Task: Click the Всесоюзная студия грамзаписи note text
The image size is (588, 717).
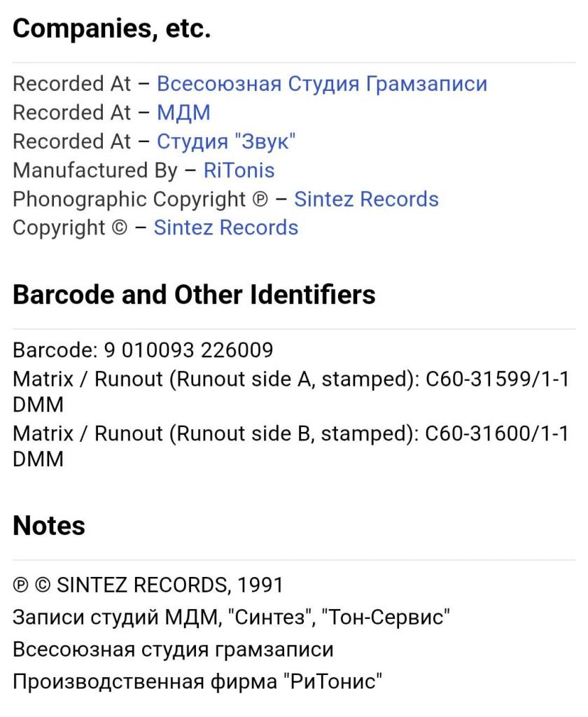Action: pyautogui.click(x=174, y=650)
